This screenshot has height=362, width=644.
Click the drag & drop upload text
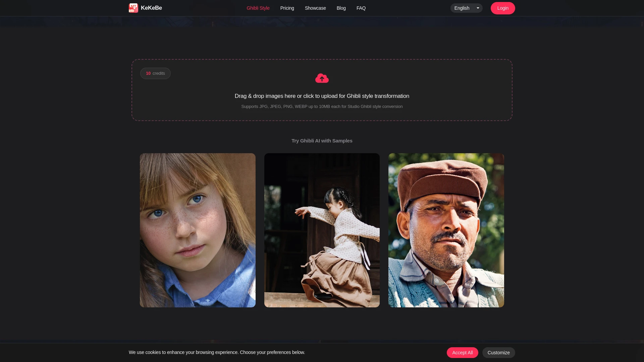click(322, 96)
